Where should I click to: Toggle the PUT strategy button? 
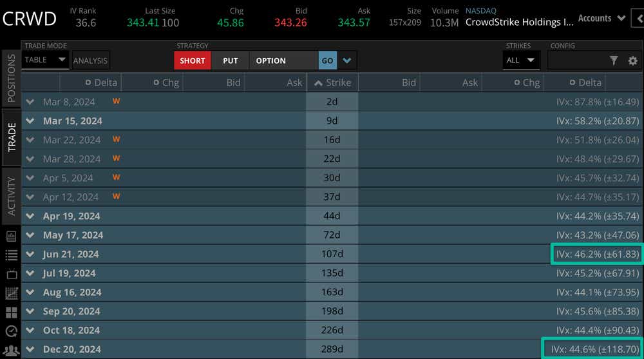click(231, 61)
